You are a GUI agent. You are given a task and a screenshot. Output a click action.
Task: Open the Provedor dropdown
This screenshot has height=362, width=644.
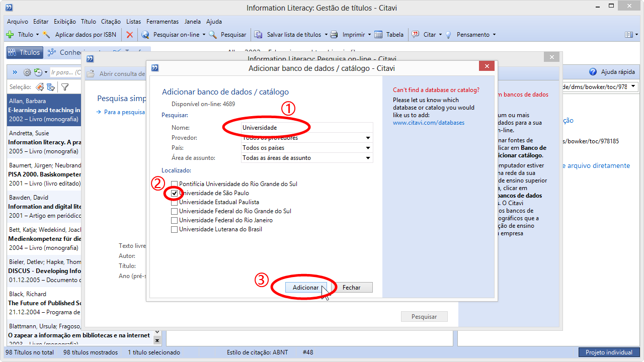[368, 138]
